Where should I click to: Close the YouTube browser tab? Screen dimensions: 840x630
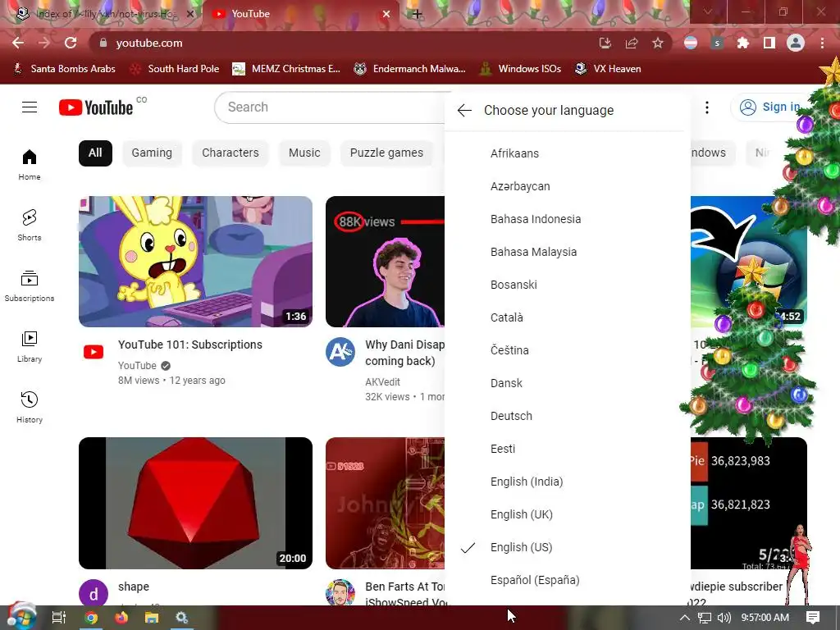point(386,14)
